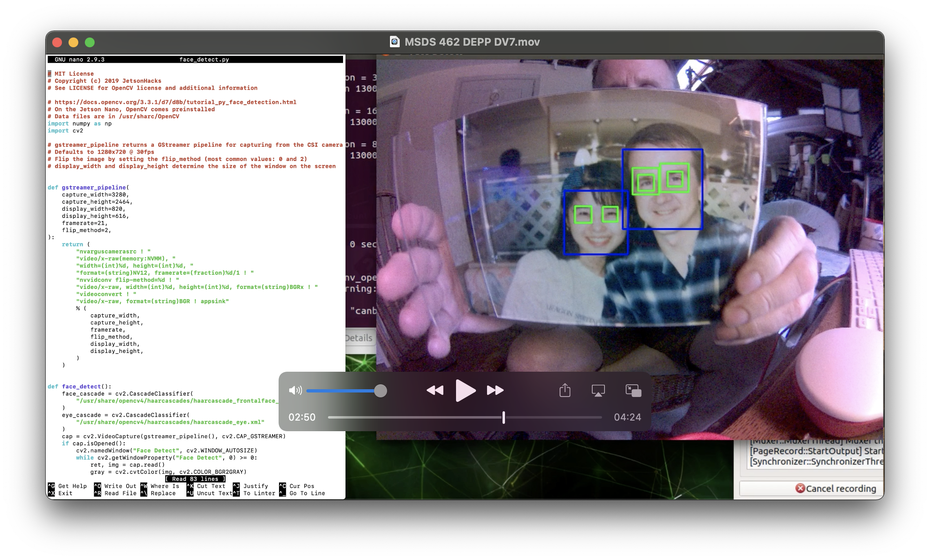Image resolution: width=930 pixels, height=560 pixels.
Task: Click the title MSDS 462 DEPP DV7.mov
Action: 472,42
